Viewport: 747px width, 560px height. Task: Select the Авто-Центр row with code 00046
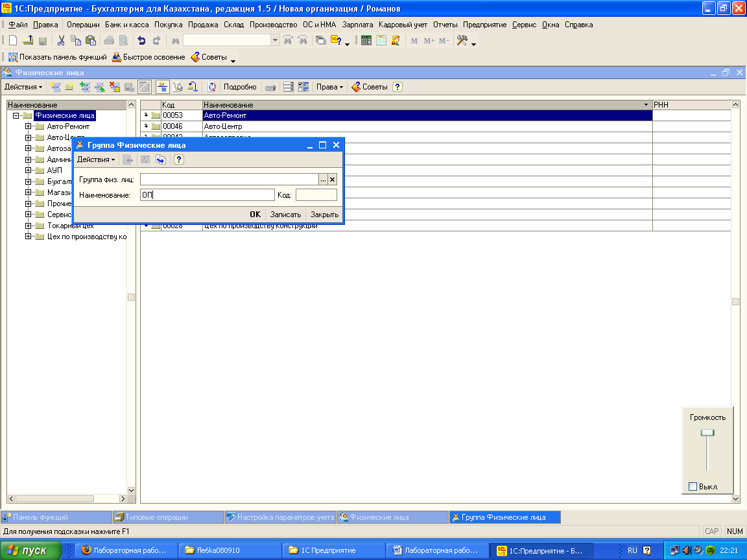pyautogui.click(x=436, y=126)
